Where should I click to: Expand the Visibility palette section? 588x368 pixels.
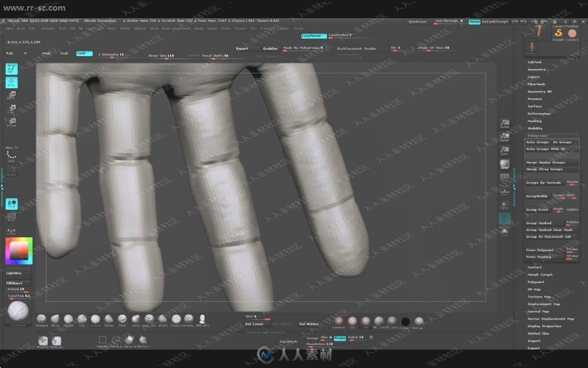(x=535, y=128)
